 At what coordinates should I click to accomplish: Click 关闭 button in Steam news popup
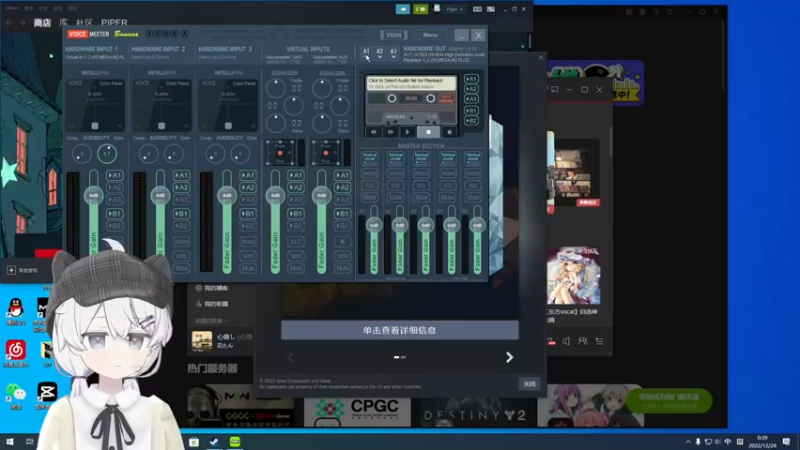[529, 384]
